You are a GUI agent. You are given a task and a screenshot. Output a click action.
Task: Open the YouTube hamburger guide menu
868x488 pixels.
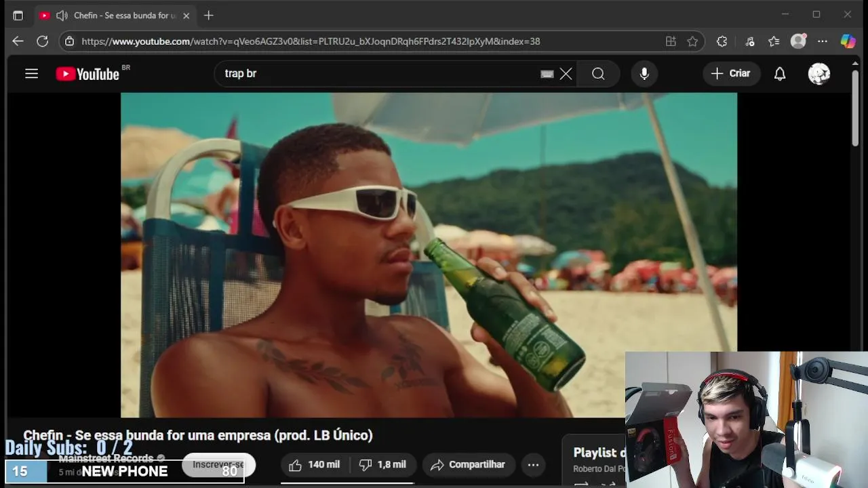pyautogui.click(x=31, y=74)
